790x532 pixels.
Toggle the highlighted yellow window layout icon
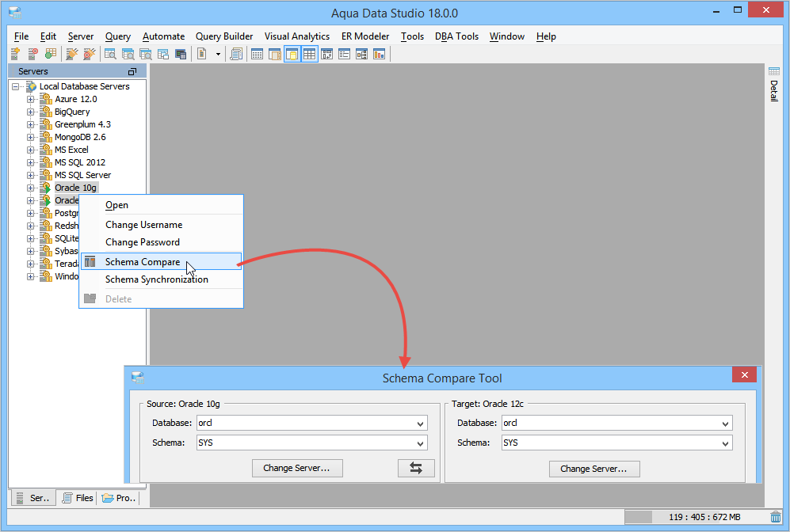pyautogui.click(x=292, y=54)
